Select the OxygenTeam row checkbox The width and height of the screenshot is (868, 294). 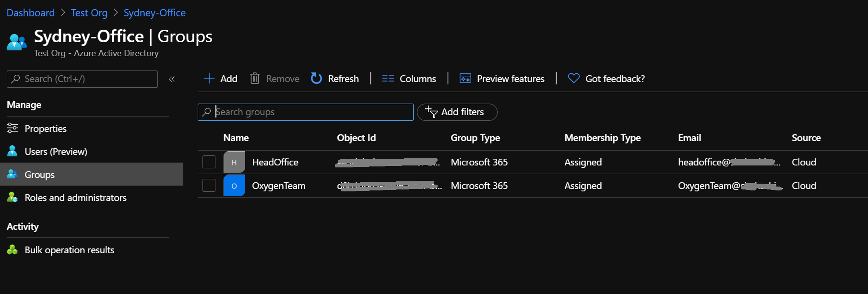pos(209,186)
